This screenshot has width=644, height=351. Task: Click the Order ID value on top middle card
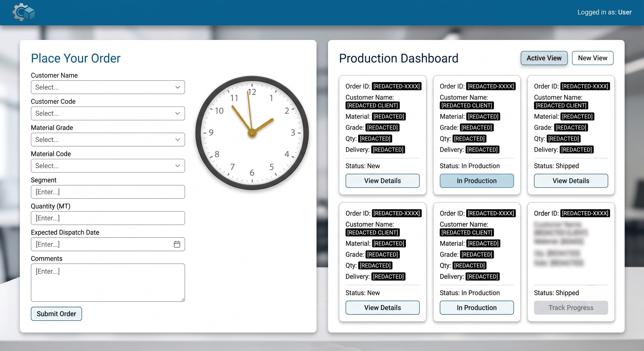point(491,86)
